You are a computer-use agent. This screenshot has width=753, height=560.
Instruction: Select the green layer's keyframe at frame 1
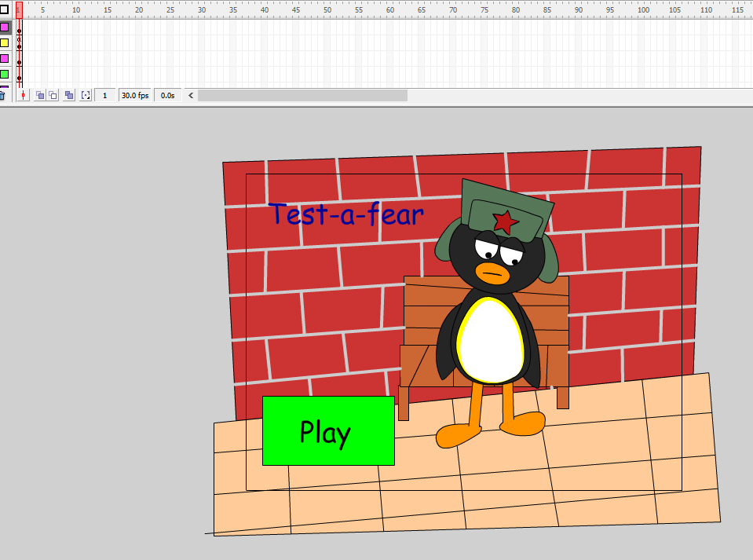pos(19,78)
